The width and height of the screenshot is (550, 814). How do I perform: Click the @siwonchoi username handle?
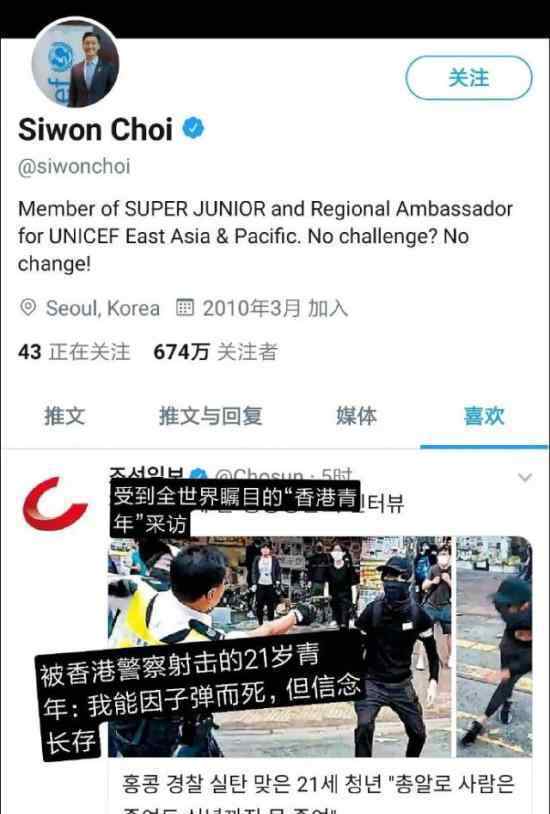74,167
